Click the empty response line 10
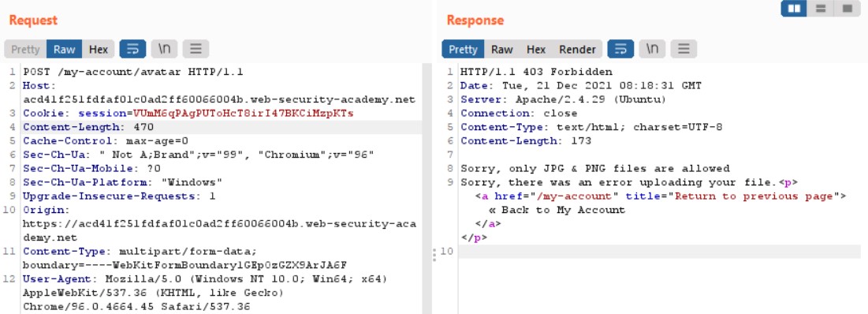Image resolution: width=868 pixels, height=314 pixels. (x=659, y=252)
